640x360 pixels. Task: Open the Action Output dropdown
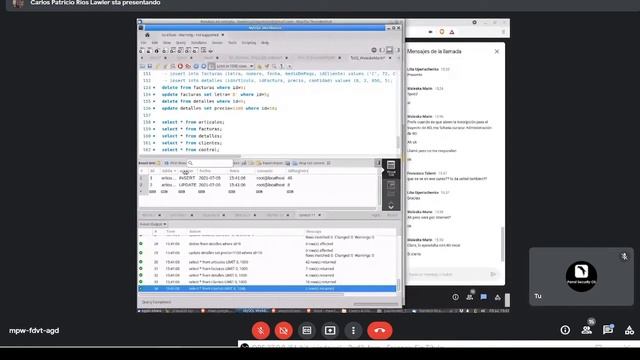[153, 224]
